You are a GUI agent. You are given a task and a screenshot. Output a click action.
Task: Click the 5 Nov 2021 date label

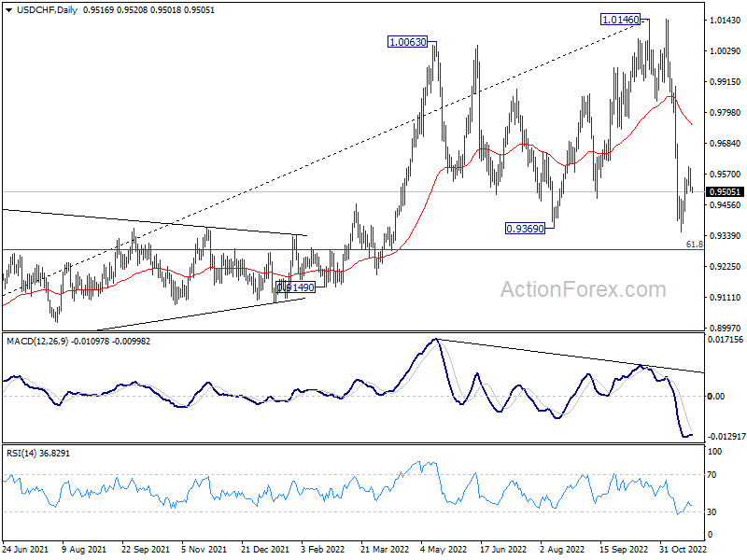[204, 550]
